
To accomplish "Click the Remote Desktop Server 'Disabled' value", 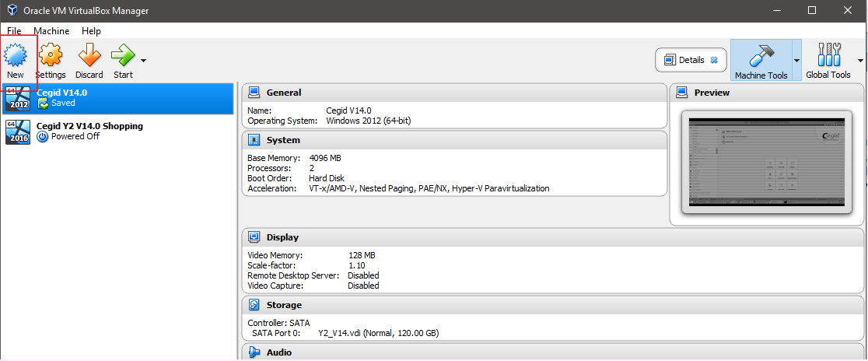I will point(363,275).
